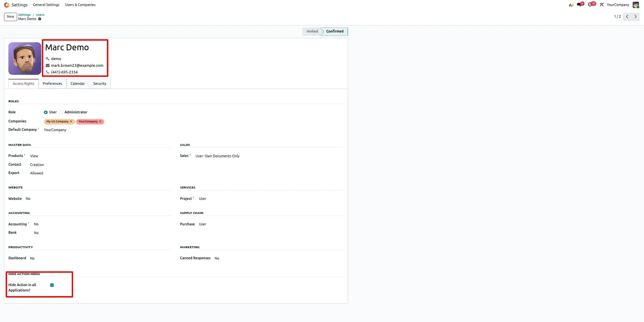Set status to Invited
This screenshot has height=322, width=644.
click(x=312, y=32)
